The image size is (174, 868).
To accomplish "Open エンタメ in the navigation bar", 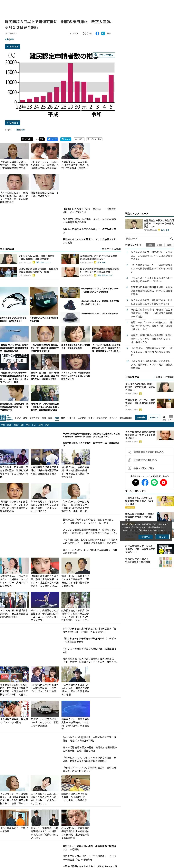I will (82, 418).
